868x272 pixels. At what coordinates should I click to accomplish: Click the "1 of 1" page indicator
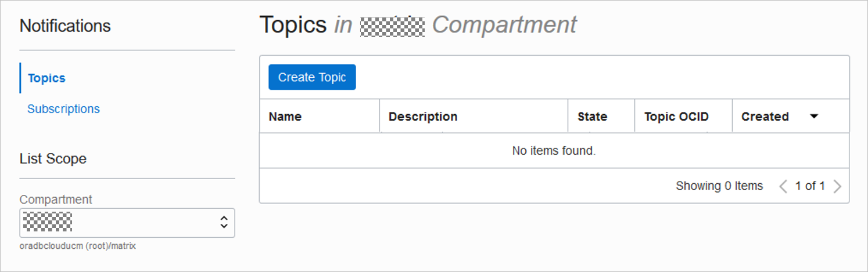[810, 186]
